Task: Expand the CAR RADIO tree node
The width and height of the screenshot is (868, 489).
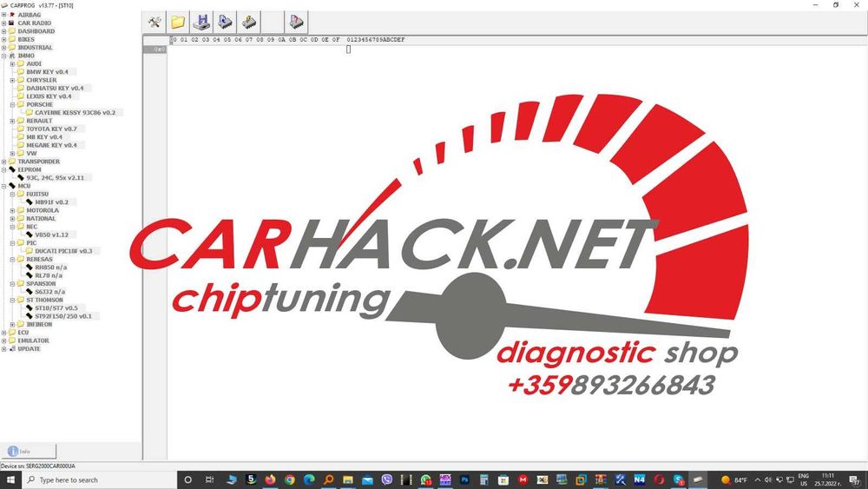Action: tap(3, 23)
